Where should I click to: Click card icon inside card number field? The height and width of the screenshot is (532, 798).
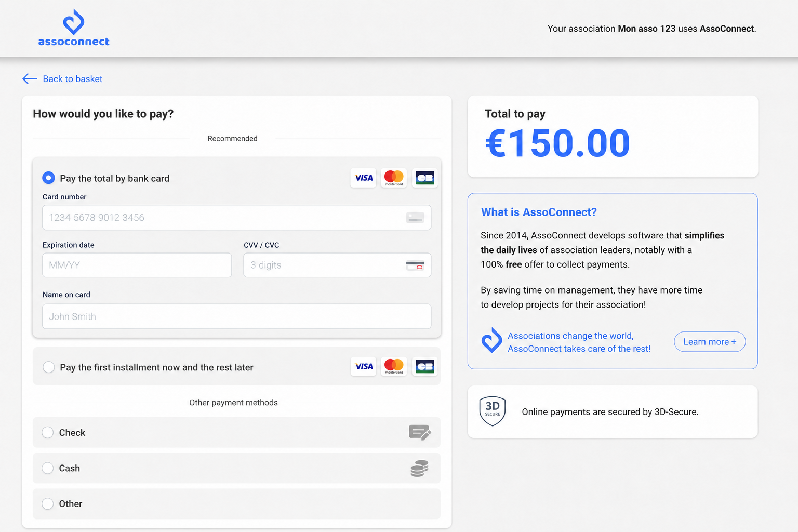[x=415, y=218]
